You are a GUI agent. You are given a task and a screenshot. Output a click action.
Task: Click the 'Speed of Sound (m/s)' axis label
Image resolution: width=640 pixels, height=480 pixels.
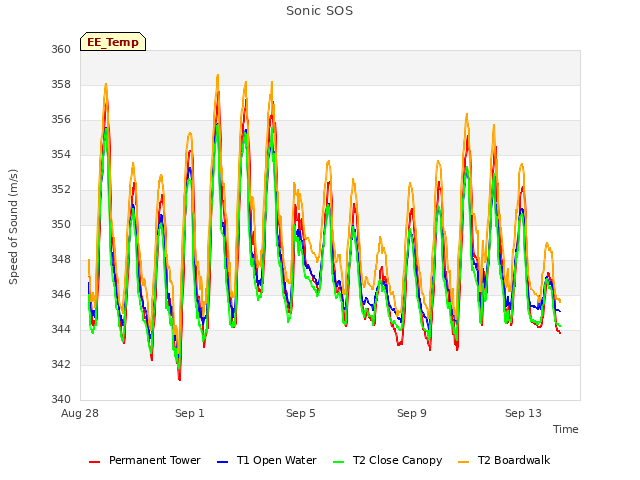[13, 227]
